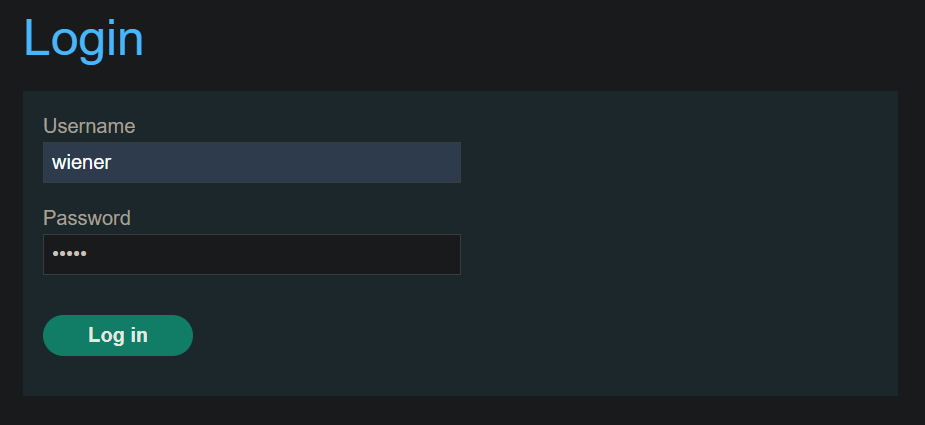This screenshot has height=425, width=925.
Task: Click the 'wiener' text in Username field
Action: (x=81, y=162)
